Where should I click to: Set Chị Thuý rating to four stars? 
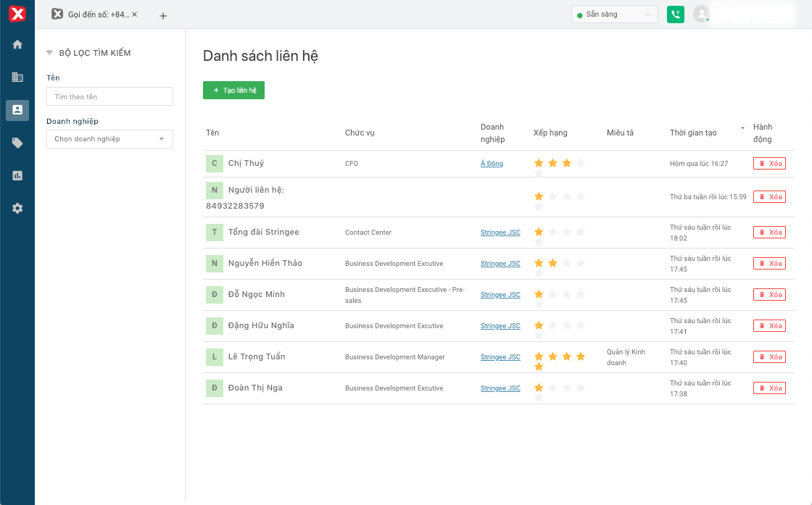click(581, 163)
